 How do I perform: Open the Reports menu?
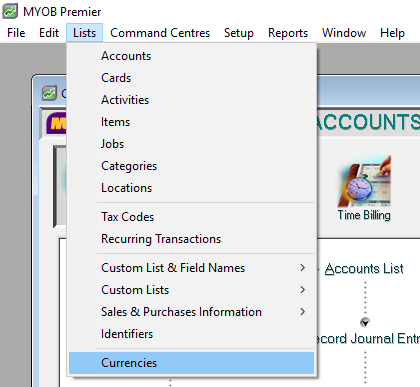[288, 33]
